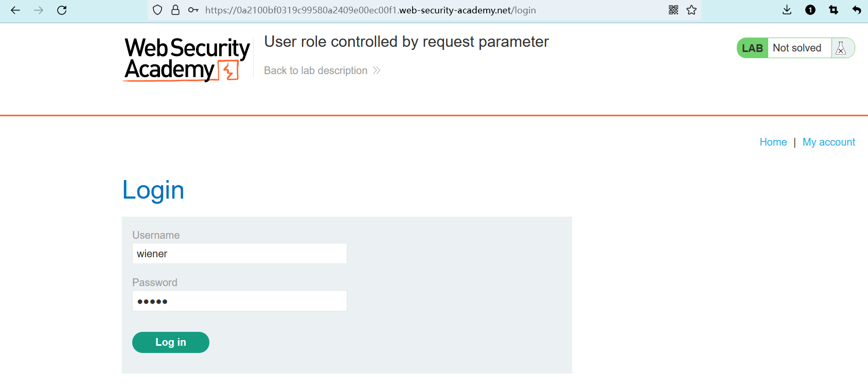Screen dimensions: 868x390
Task: Open the browser downloads panel
Action: tap(787, 10)
